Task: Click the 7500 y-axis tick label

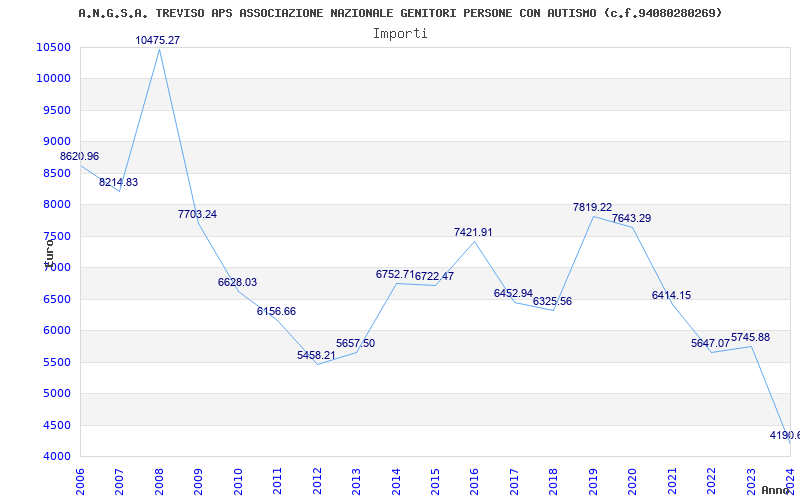Action: tap(56, 236)
